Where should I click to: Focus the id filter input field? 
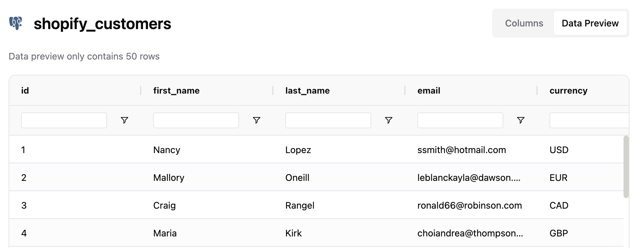pyautogui.click(x=64, y=120)
